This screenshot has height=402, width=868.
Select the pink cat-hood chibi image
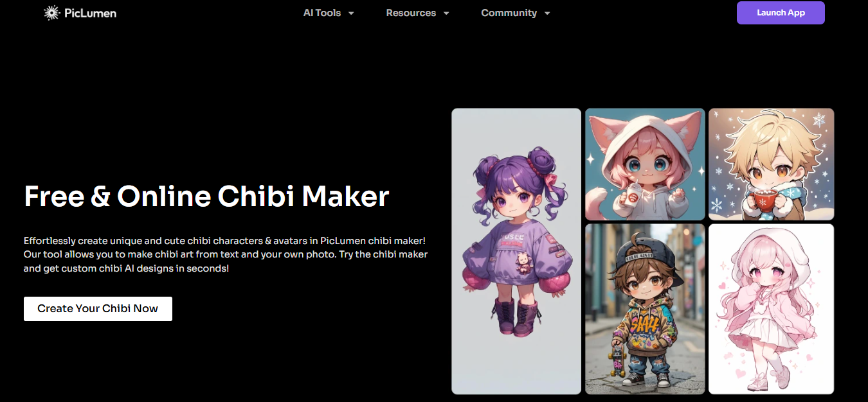(645, 164)
